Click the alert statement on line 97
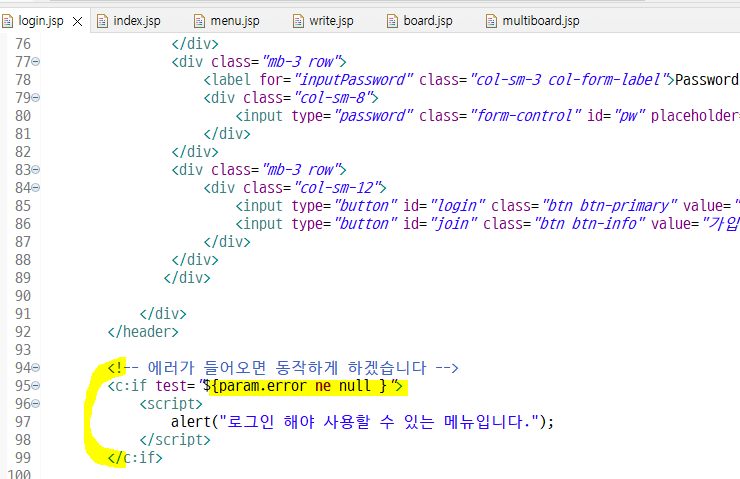Viewport: 740px width, 479px height. click(x=362, y=421)
